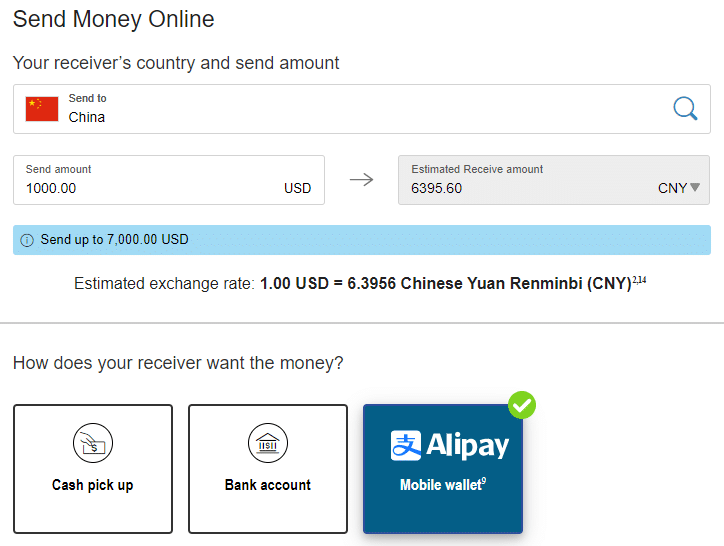
Task: Click the arrow between amount fields
Action: click(x=362, y=179)
